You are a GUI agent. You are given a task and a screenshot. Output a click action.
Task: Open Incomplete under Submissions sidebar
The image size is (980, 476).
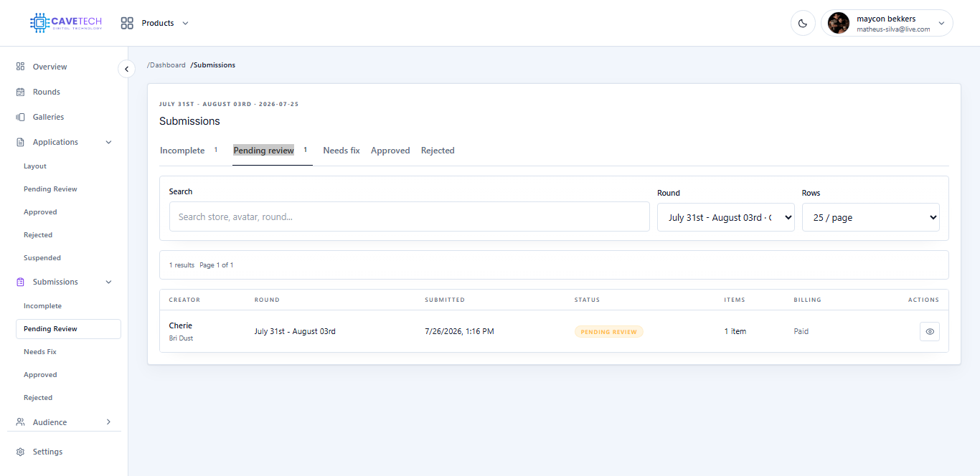click(42, 306)
